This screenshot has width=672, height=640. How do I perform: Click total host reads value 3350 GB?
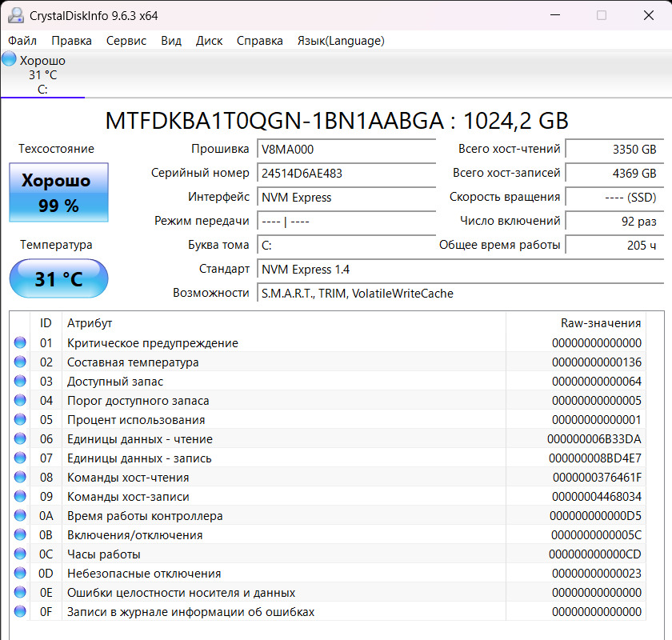(614, 149)
